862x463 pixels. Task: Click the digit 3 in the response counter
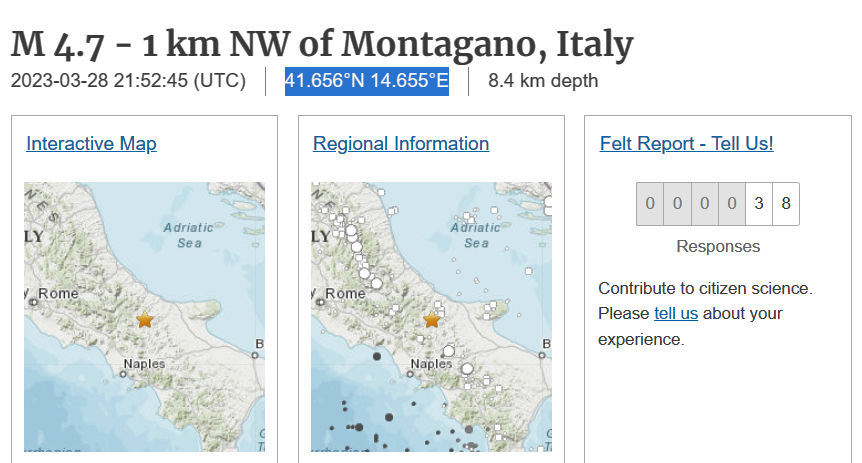759,204
